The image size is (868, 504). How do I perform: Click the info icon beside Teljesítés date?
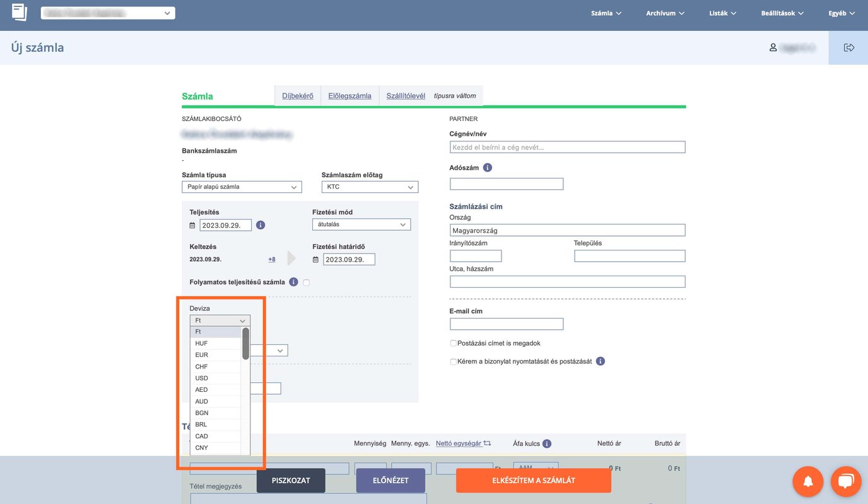point(261,225)
